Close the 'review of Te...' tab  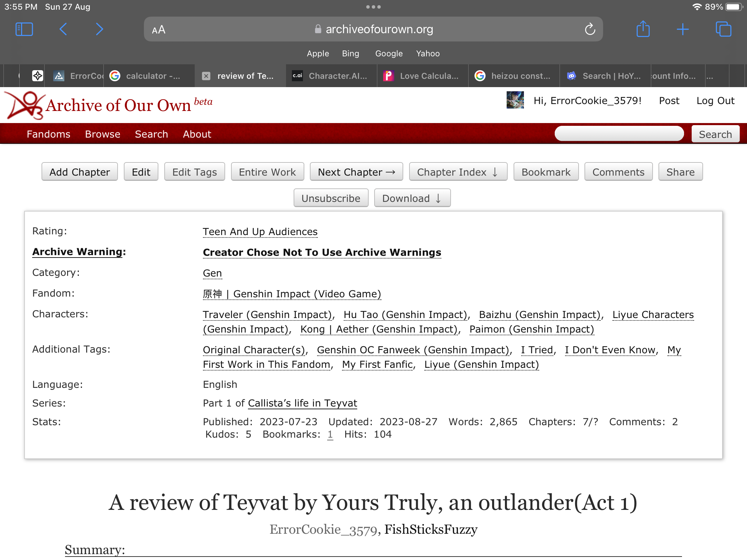(206, 76)
